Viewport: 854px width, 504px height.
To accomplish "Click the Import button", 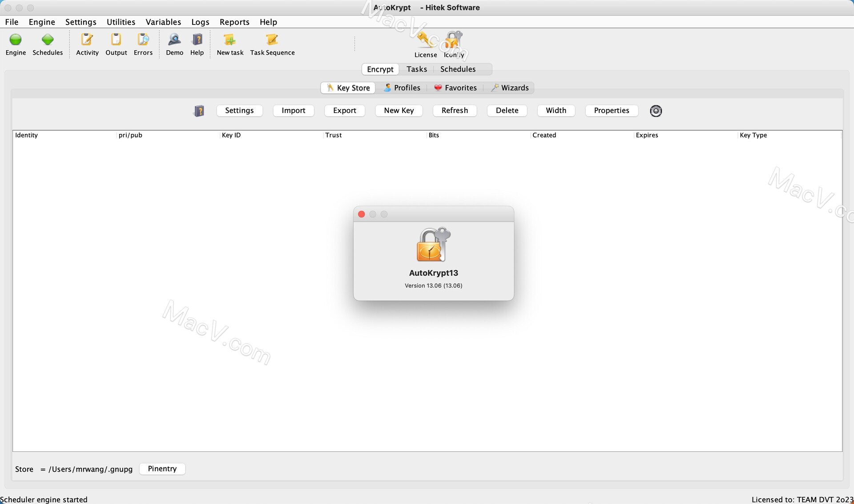I will (293, 110).
